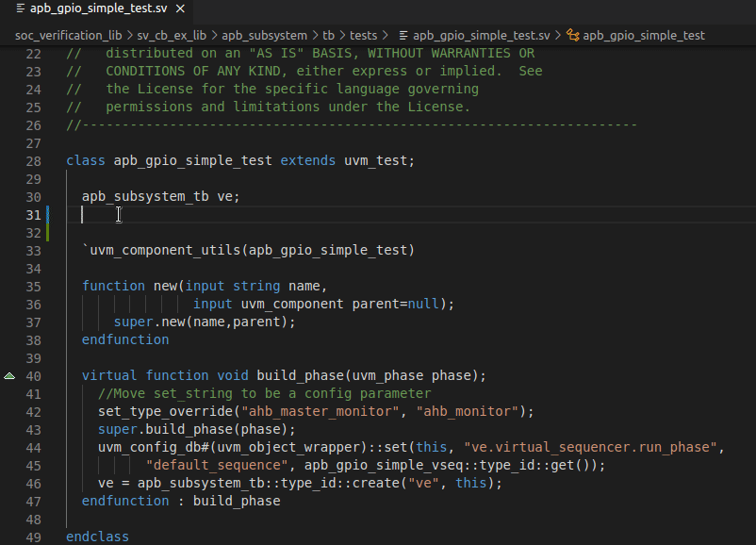Image resolution: width=756 pixels, height=545 pixels.
Task: Click the endclass keyword on line 49
Action: tap(97, 537)
